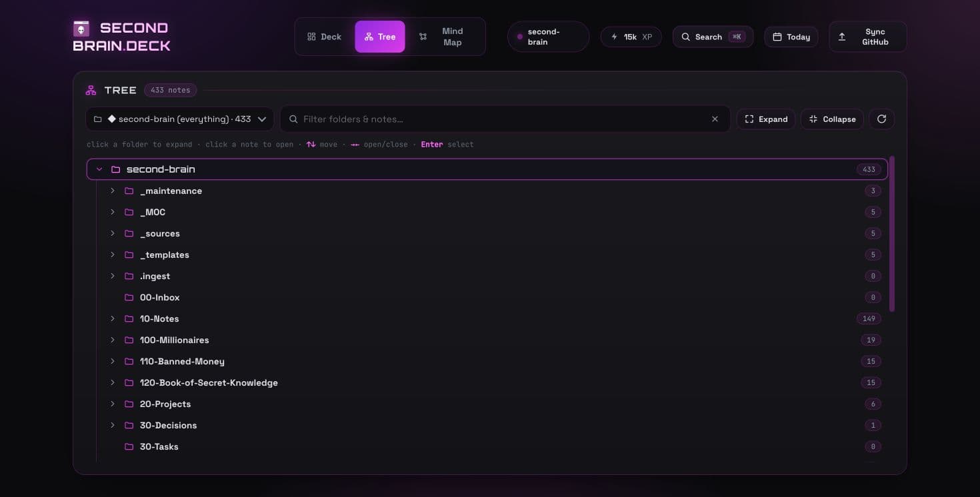Expand the 120-Book-of-Secret-Knowledge chevron
The height and width of the screenshot is (497, 980).
pos(113,382)
